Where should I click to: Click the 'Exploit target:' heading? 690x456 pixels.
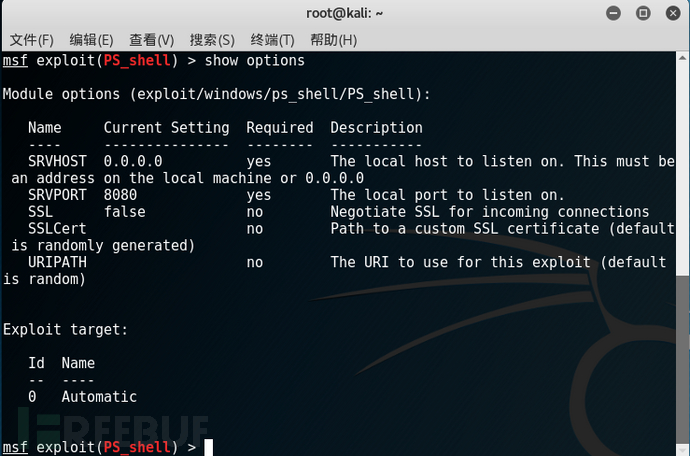click(65, 330)
